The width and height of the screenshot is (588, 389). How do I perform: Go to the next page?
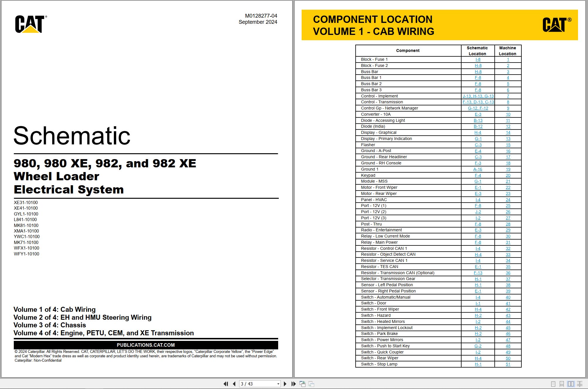(x=285, y=384)
